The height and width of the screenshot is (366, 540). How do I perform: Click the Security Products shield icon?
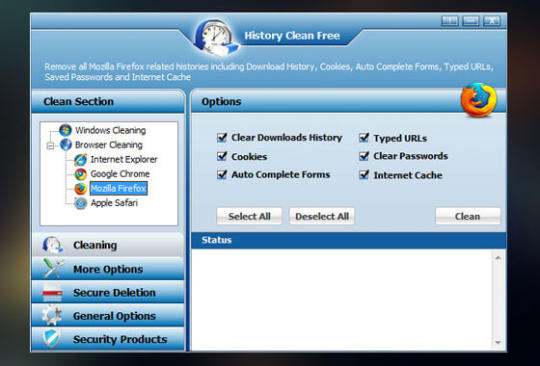pyautogui.click(x=52, y=338)
